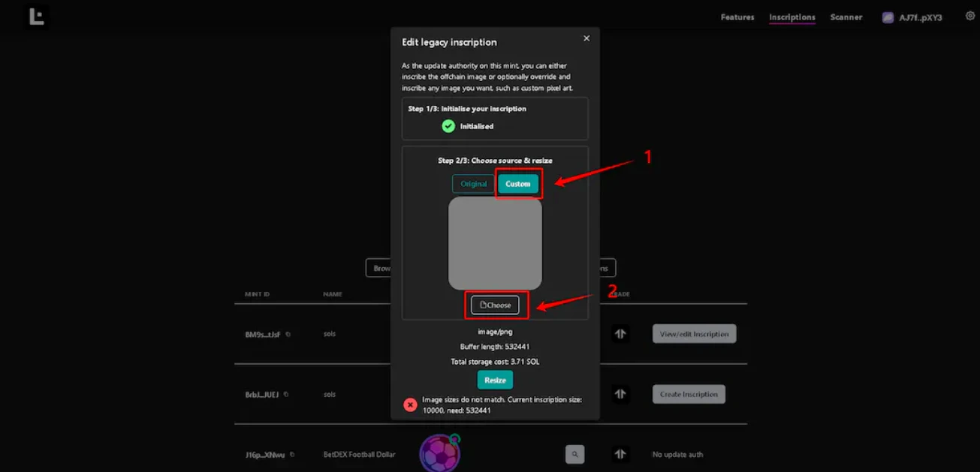
Task: Copy the J16p...XNwu mint ID
Action: point(291,455)
